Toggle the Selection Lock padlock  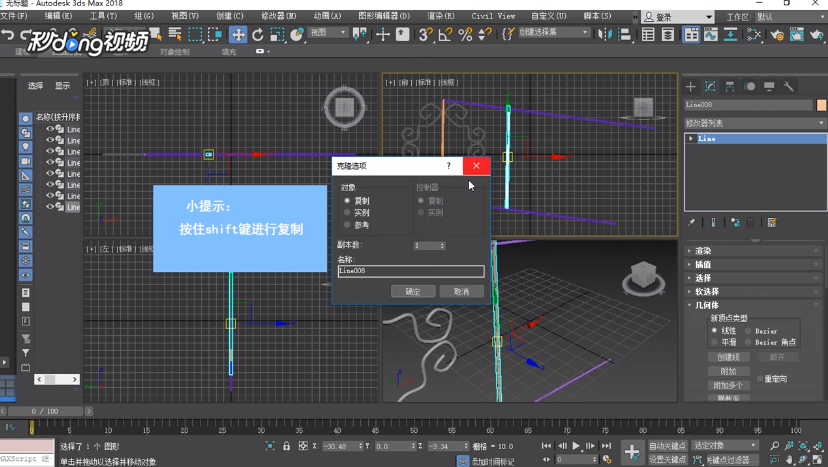286,446
